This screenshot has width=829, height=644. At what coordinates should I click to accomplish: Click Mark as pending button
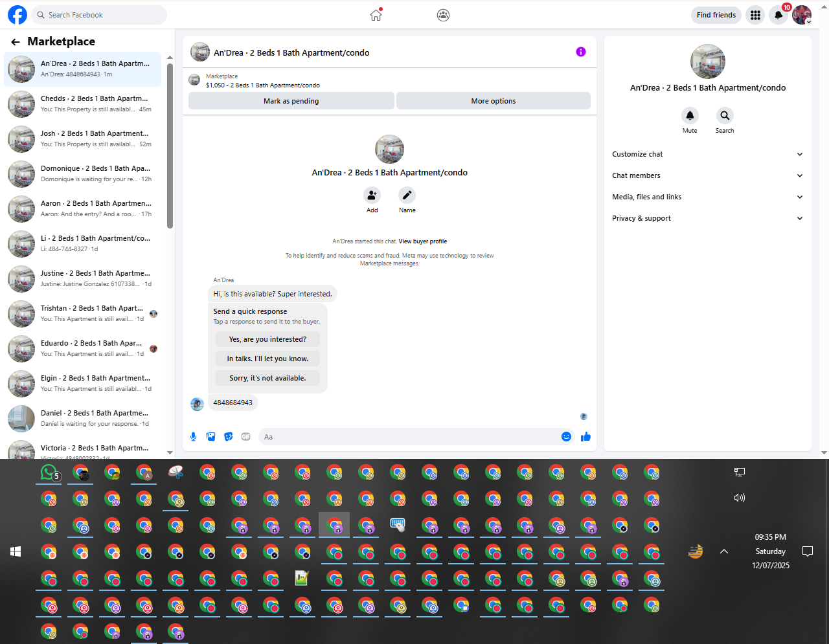click(x=291, y=101)
